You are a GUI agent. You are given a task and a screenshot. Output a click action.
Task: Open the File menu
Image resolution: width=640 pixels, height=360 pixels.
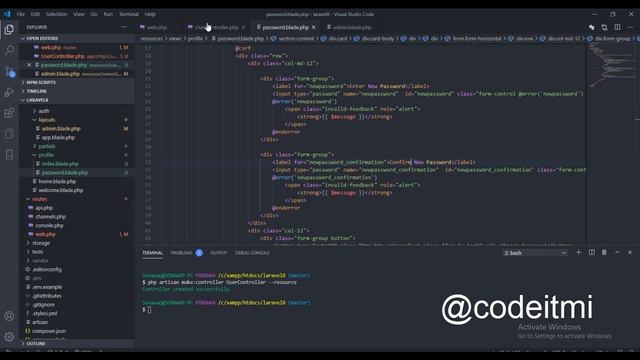point(21,14)
